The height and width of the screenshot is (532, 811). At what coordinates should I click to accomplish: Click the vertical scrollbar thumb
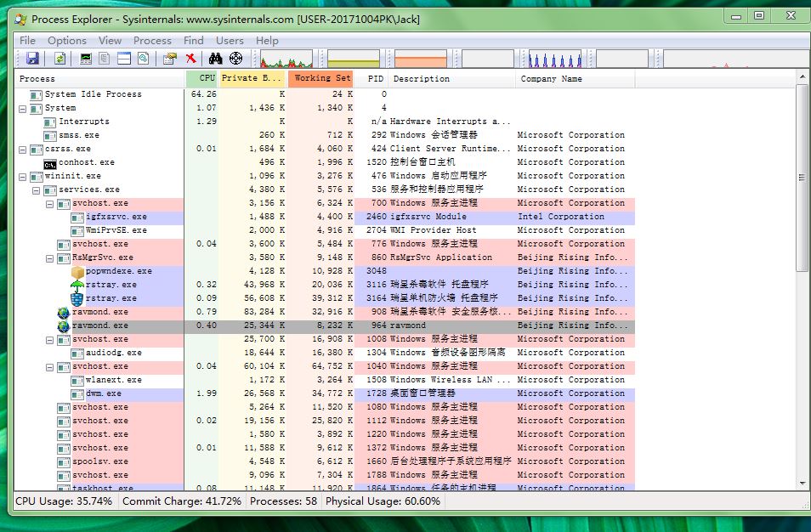coord(802,177)
